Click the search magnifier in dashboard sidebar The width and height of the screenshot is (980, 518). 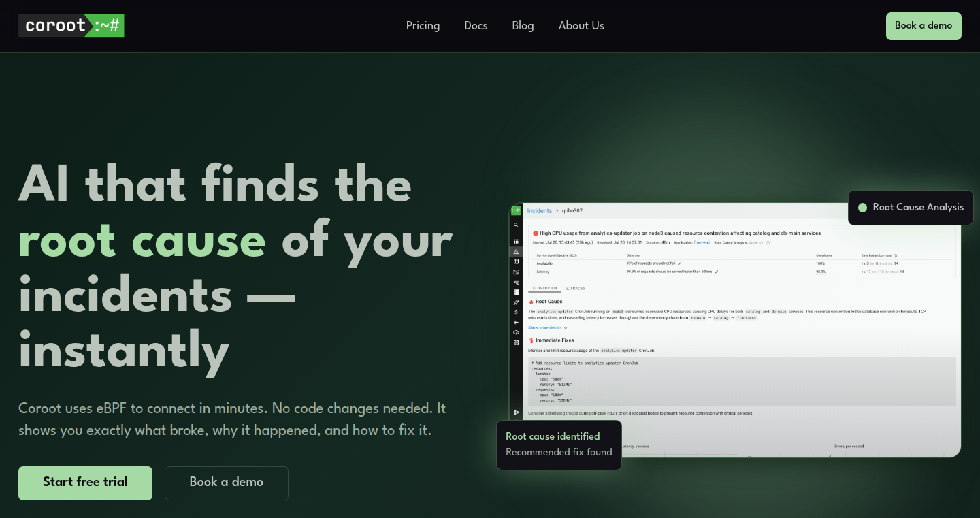[x=516, y=225]
